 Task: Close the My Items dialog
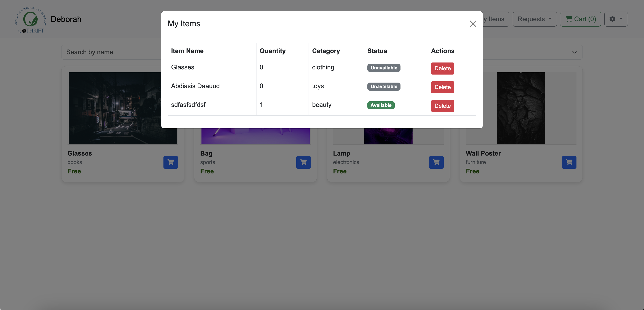tap(472, 24)
